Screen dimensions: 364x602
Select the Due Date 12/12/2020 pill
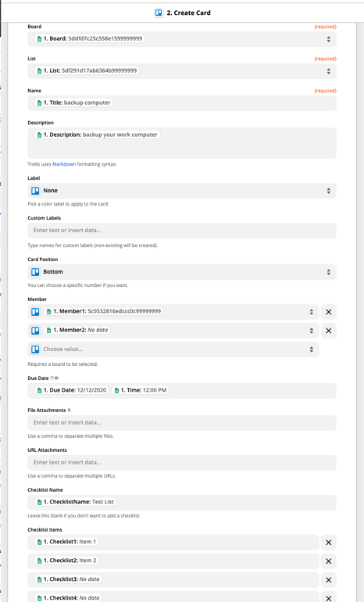coord(72,390)
